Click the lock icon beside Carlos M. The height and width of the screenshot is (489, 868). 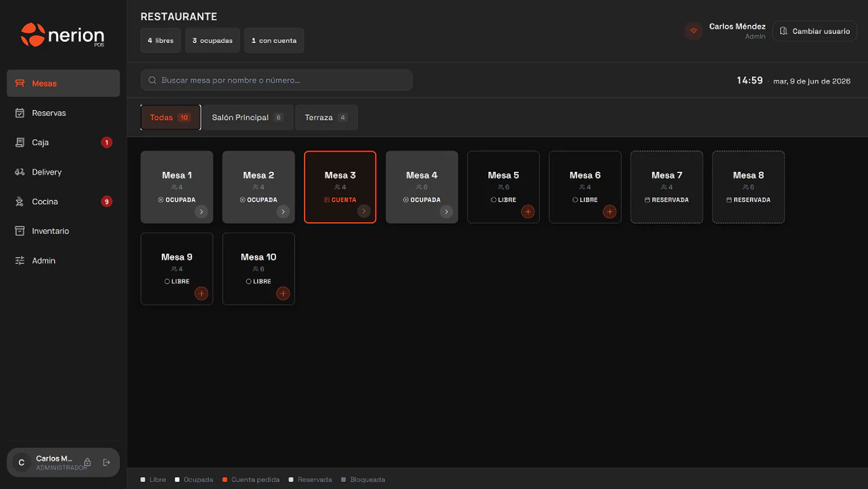point(87,462)
